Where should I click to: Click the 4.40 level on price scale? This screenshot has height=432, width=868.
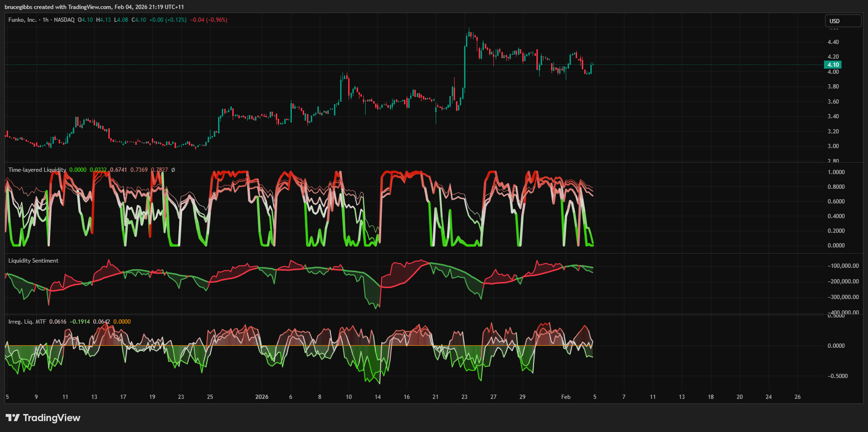[x=833, y=42]
